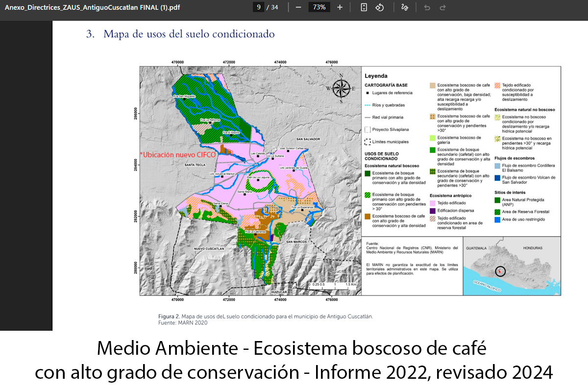Click the 'Flujos de escombros' subheading
Image resolution: width=588 pixels, height=392 pixels.
pos(514,158)
